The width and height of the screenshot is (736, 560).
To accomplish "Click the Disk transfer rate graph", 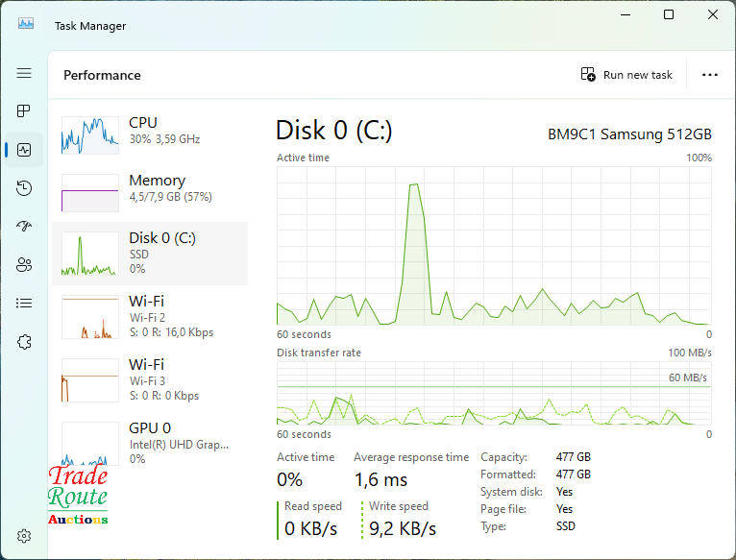I will [494, 394].
